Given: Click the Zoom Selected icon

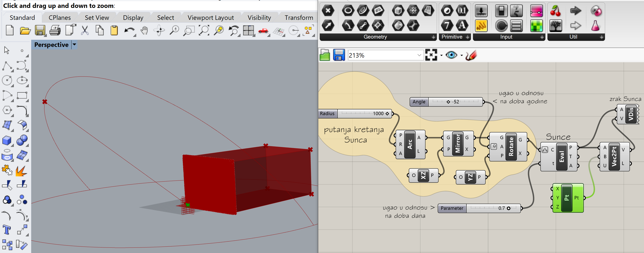Looking at the screenshot, I should click(x=219, y=30).
